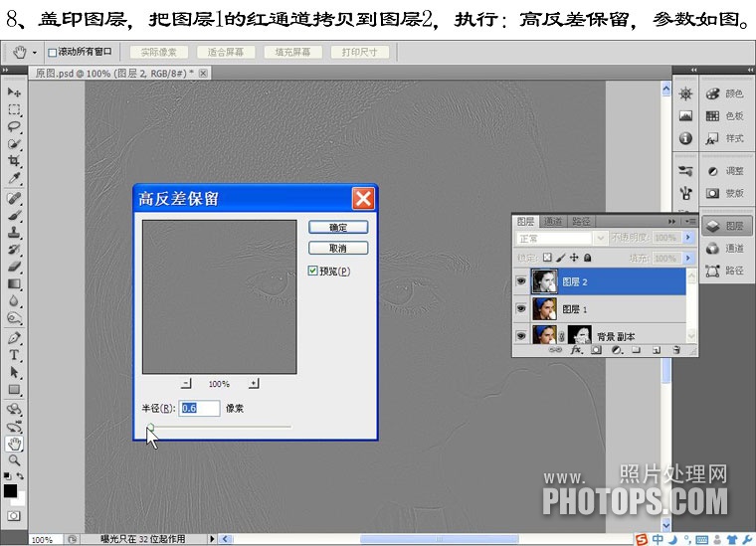The image size is (756, 546).
Task: Toggle lock transparent pixels
Action: (x=547, y=258)
